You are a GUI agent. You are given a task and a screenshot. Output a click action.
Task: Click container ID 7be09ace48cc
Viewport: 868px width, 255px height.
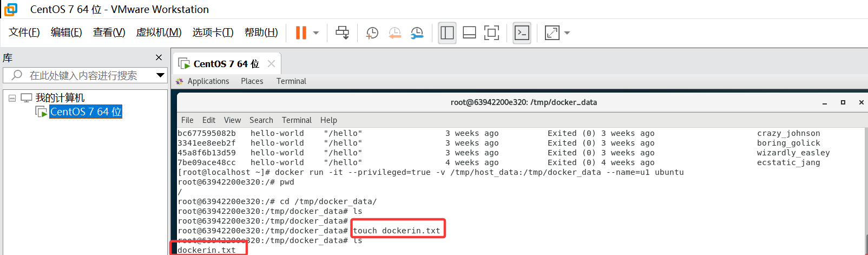coord(207,162)
